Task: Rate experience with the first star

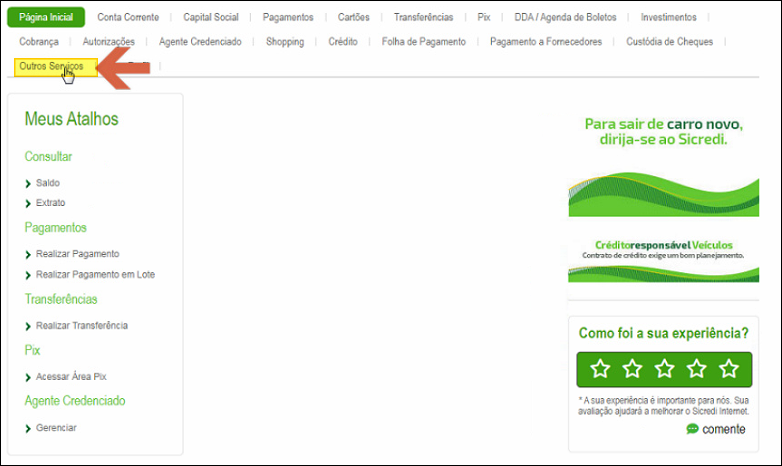Action: pos(600,369)
